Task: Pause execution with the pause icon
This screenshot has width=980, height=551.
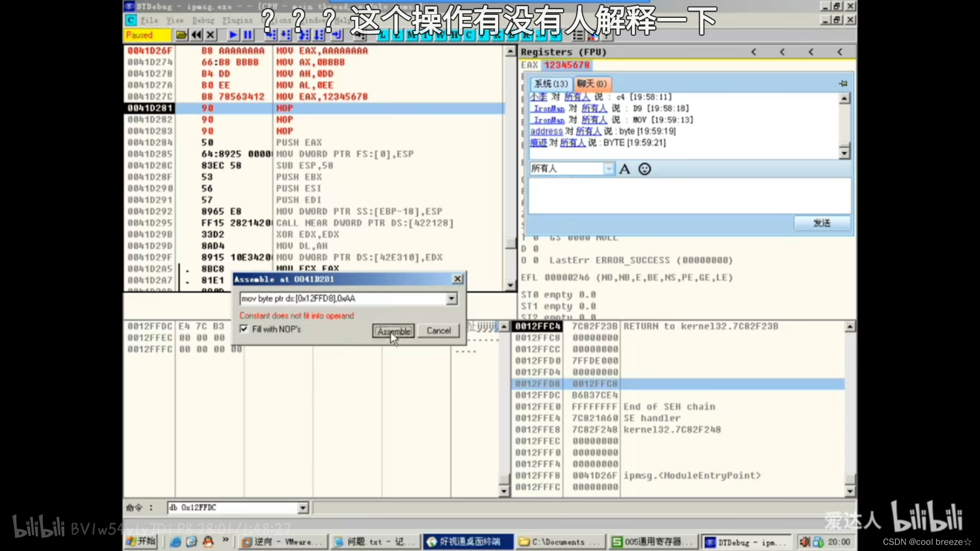Action: [x=248, y=35]
